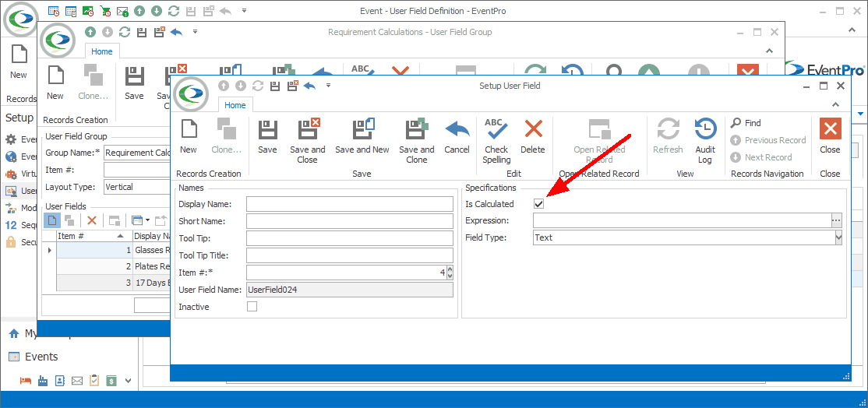The image size is (868, 408).
Task: Click the Previous Record button
Action: (768, 140)
